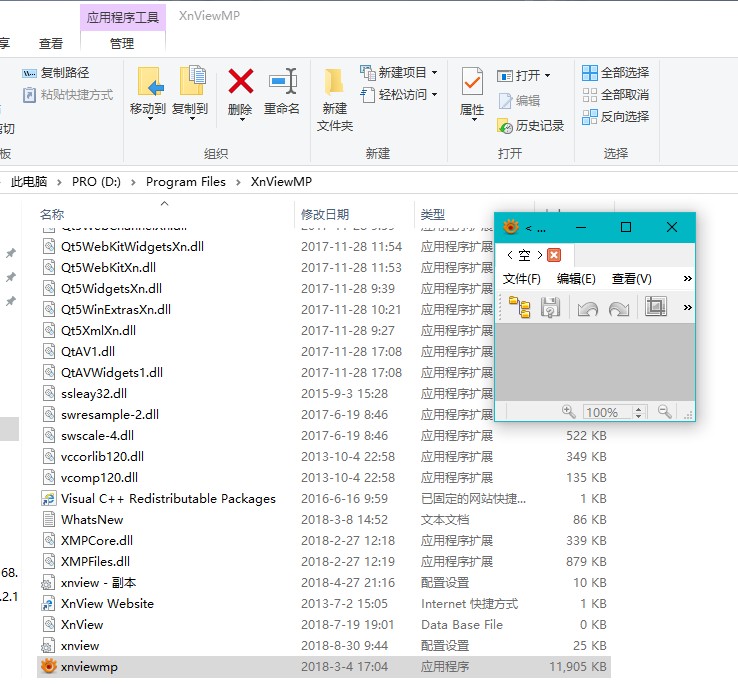The height and width of the screenshot is (684, 738).
Task: Expand the hidden toolbar items chevron in XnViewMP
Action: click(x=688, y=308)
